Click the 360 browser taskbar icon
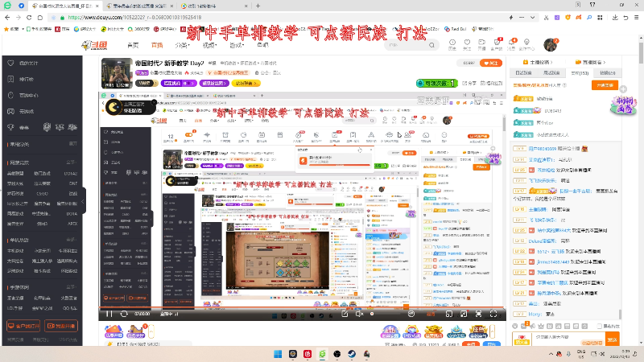644x362 pixels. [323, 354]
